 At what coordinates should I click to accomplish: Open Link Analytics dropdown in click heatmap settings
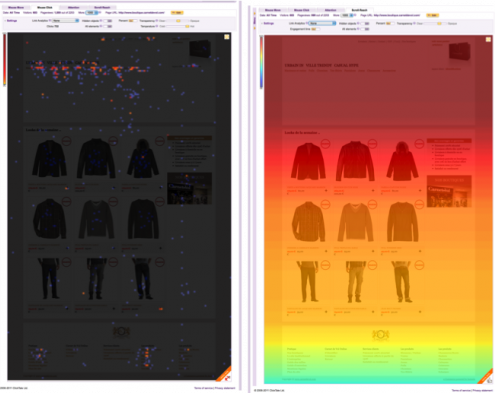(x=65, y=21)
